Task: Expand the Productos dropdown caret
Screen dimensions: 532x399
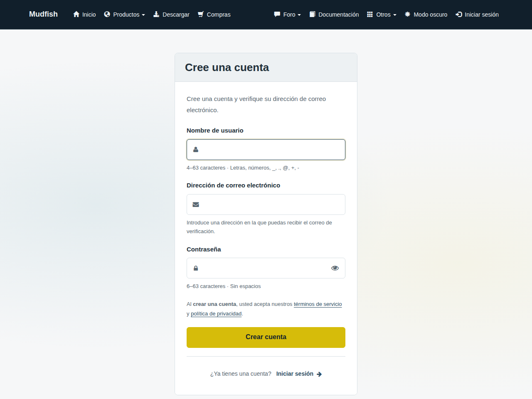Action: pyautogui.click(x=143, y=15)
